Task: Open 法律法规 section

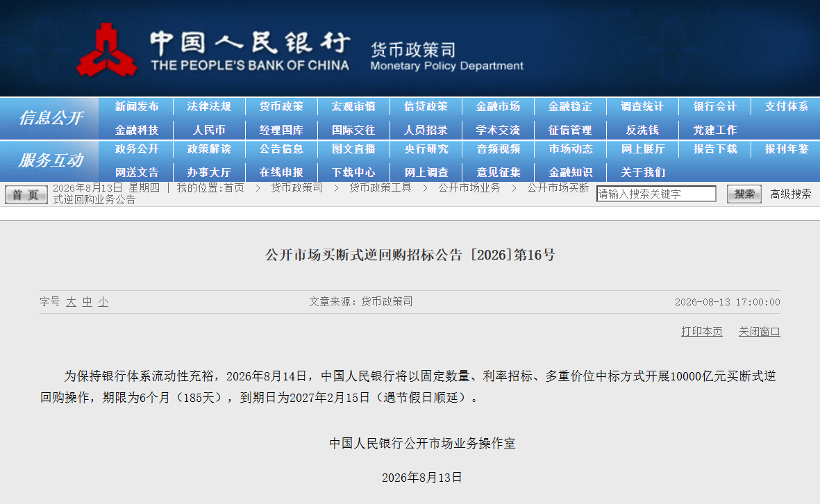Action: pyautogui.click(x=209, y=107)
